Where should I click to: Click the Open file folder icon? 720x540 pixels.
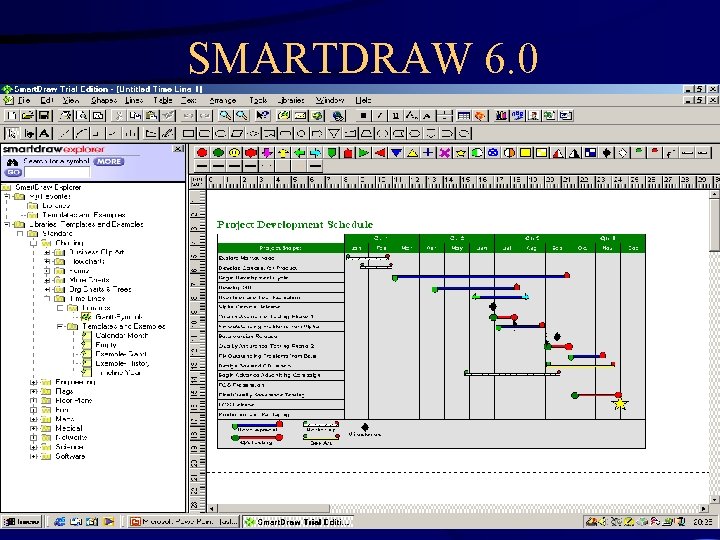(28, 115)
